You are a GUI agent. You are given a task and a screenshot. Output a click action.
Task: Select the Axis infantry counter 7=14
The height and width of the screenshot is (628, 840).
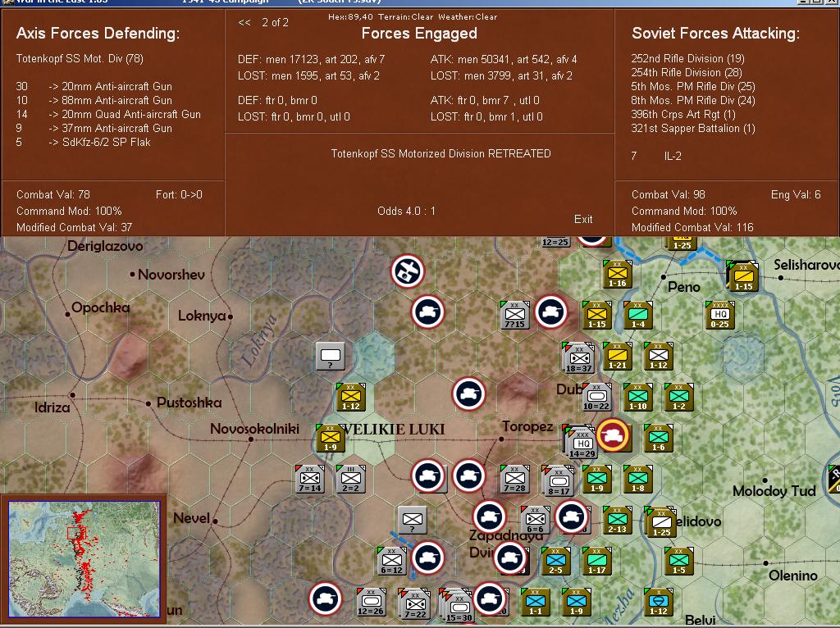[x=309, y=479]
